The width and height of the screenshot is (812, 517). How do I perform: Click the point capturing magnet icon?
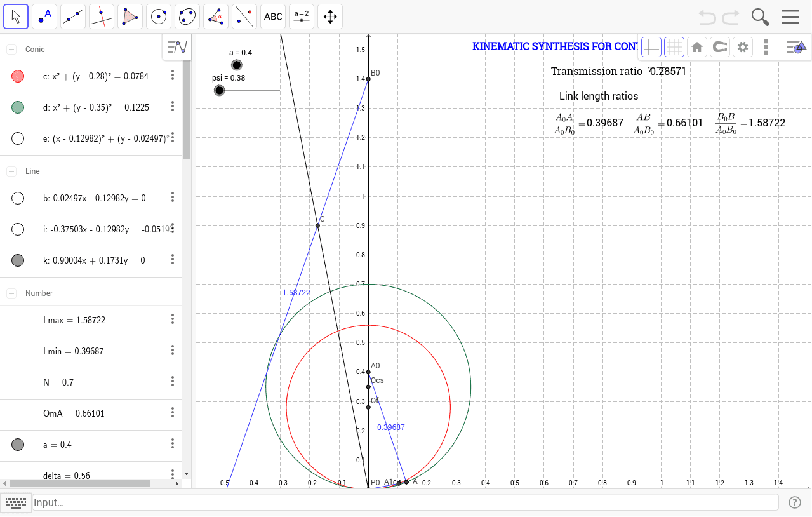click(x=719, y=47)
